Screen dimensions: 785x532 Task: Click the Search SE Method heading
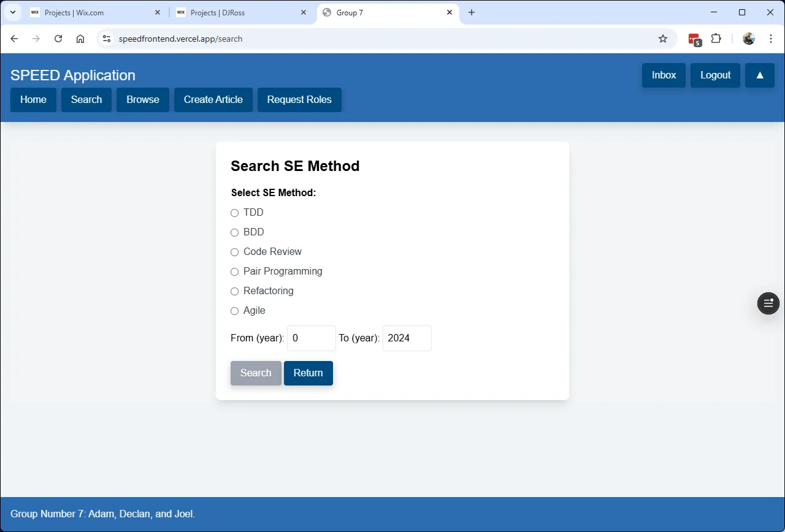pos(295,166)
